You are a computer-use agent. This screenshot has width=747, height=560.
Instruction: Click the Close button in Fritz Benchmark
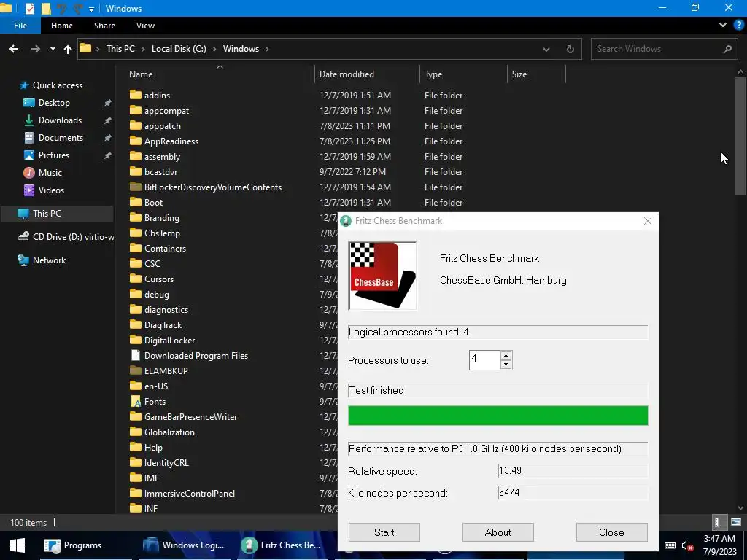point(612,532)
